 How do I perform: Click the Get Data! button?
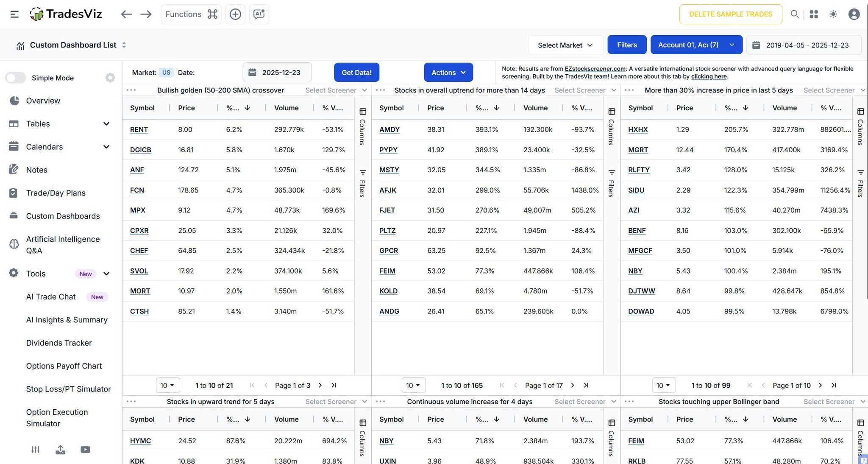[356, 73]
